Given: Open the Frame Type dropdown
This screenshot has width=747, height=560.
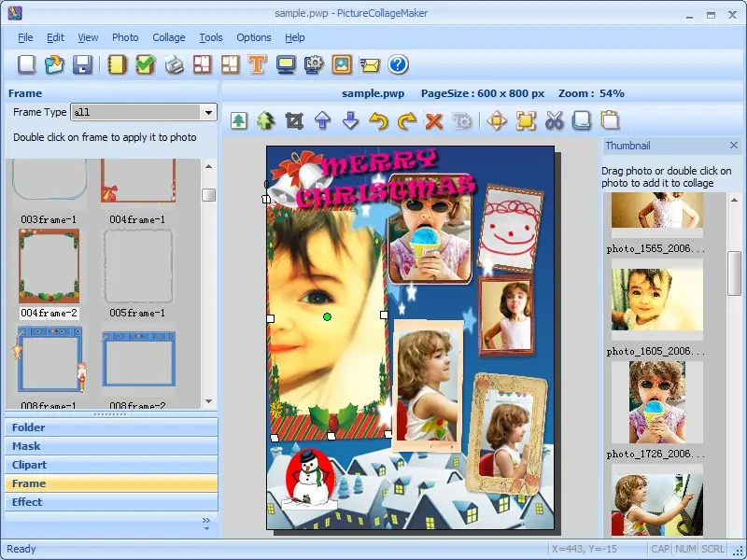Looking at the screenshot, I should [x=208, y=112].
